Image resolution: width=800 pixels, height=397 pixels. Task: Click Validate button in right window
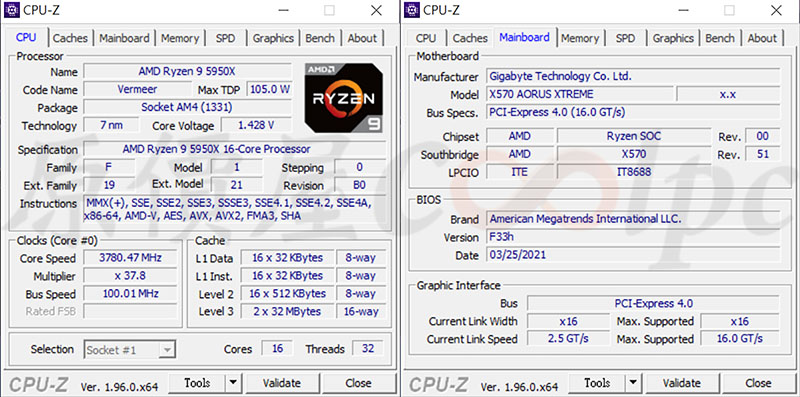(x=682, y=383)
